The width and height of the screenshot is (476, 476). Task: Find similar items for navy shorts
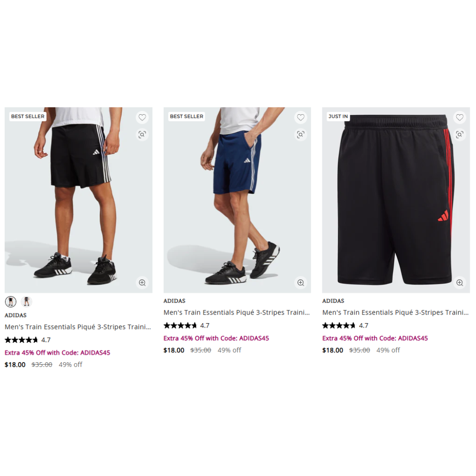[301, 135]
